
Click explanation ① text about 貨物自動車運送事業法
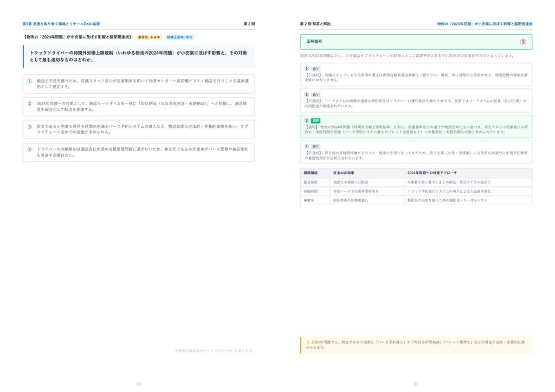416,77
